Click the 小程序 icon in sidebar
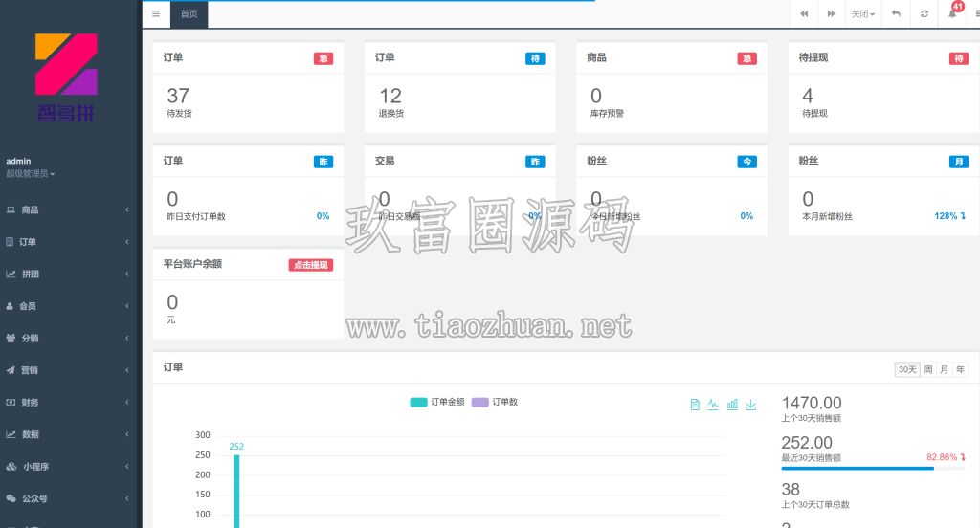 pos(11,467)
